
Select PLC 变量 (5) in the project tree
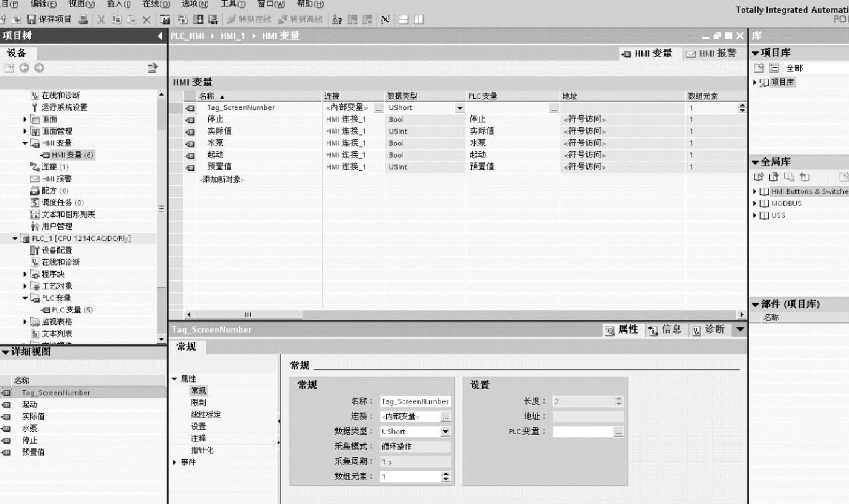(72, 310)
